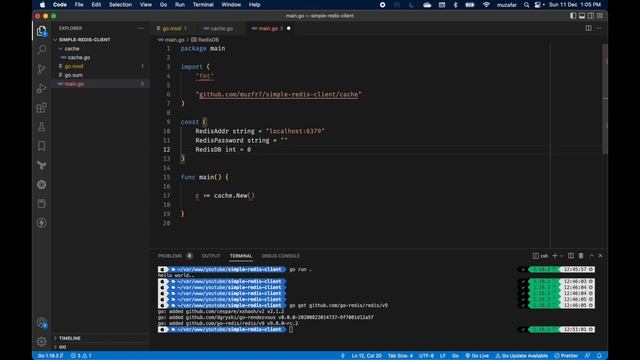Open the OUTPUT panel tab
This screenshot has height=360, width=640.
coord(211,256)
